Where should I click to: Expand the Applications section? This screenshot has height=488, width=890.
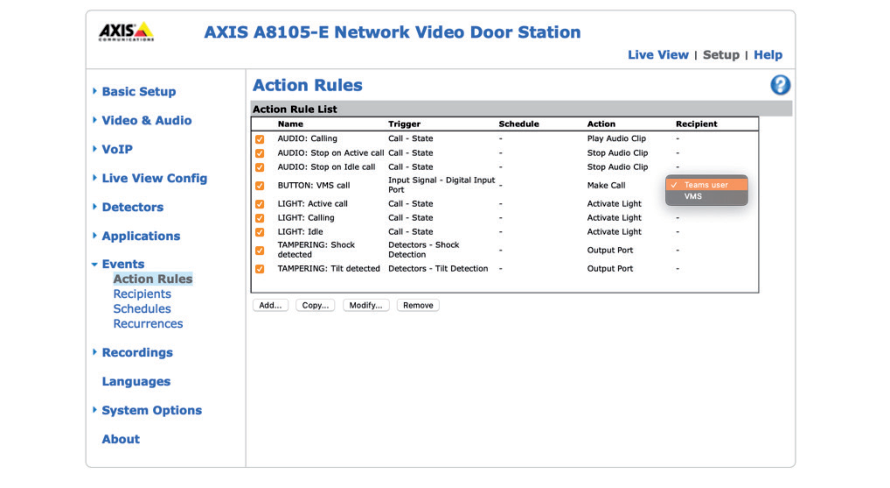click(141, 236)
